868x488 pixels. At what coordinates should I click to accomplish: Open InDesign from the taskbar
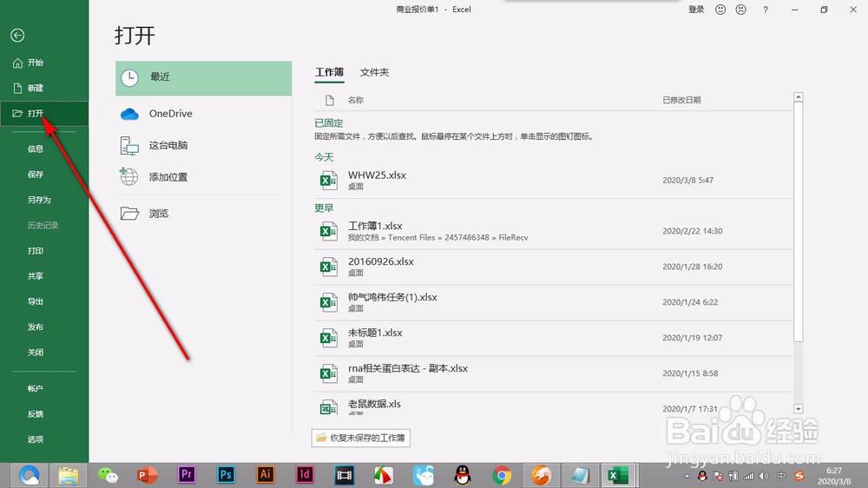click(x=305, y=475)
